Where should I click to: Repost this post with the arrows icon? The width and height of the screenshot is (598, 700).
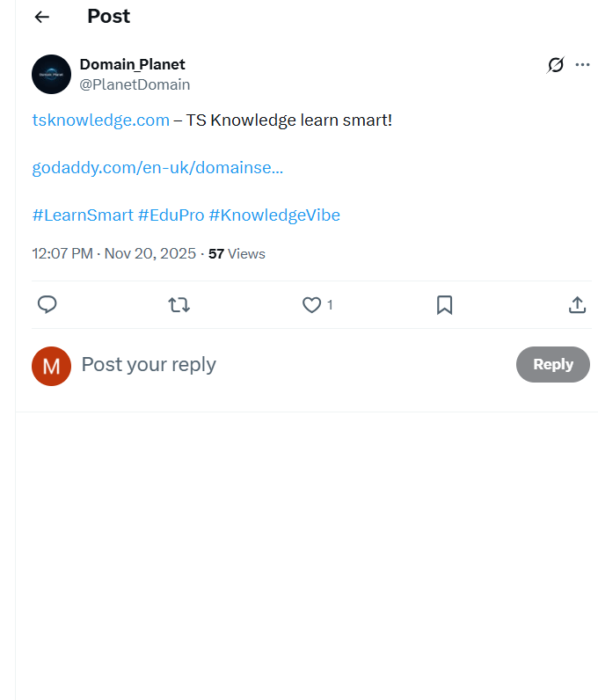179,305
